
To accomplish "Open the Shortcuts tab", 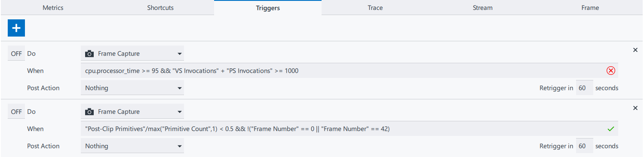I will 160,8.
